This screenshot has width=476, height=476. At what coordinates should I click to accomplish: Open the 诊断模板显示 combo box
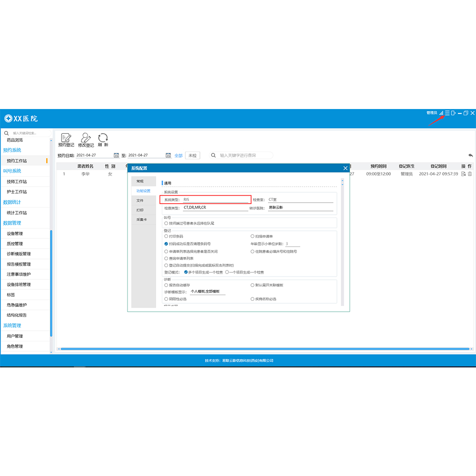(208, 291)
